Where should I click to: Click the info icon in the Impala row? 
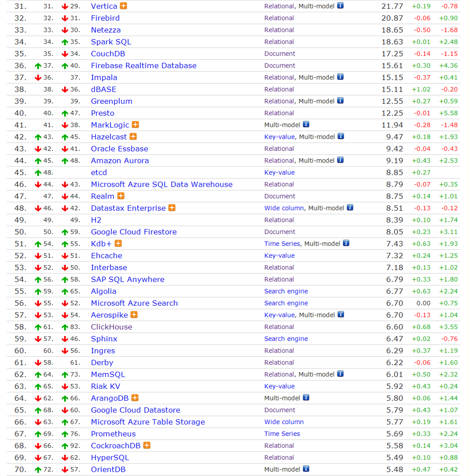tap(340, 77)
